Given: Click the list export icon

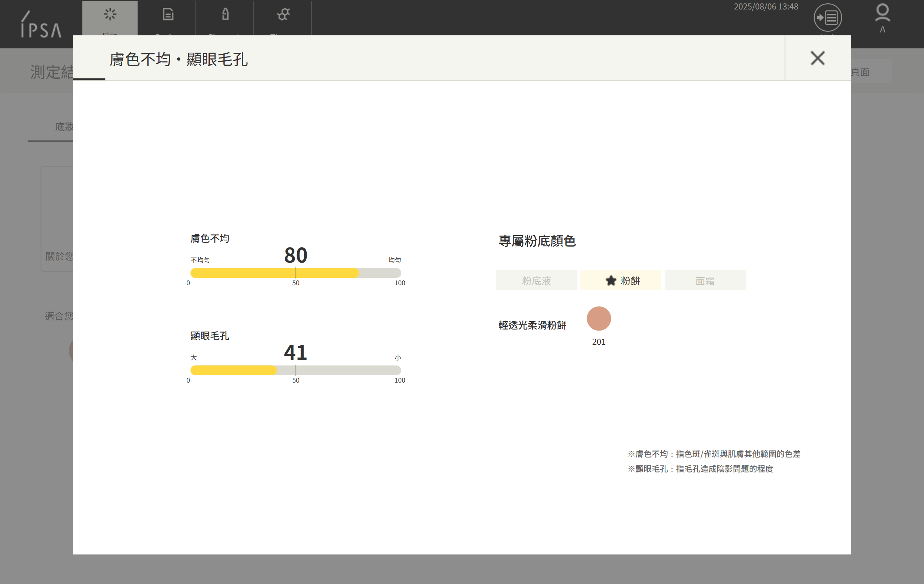Looking at the screenshot, I should click(x=827, y=18).
